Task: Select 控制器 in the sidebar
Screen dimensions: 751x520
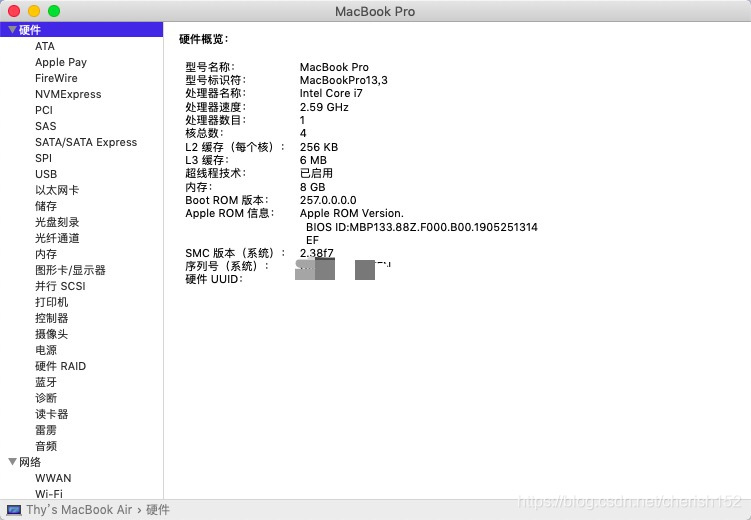Action: tap(52, 318)
